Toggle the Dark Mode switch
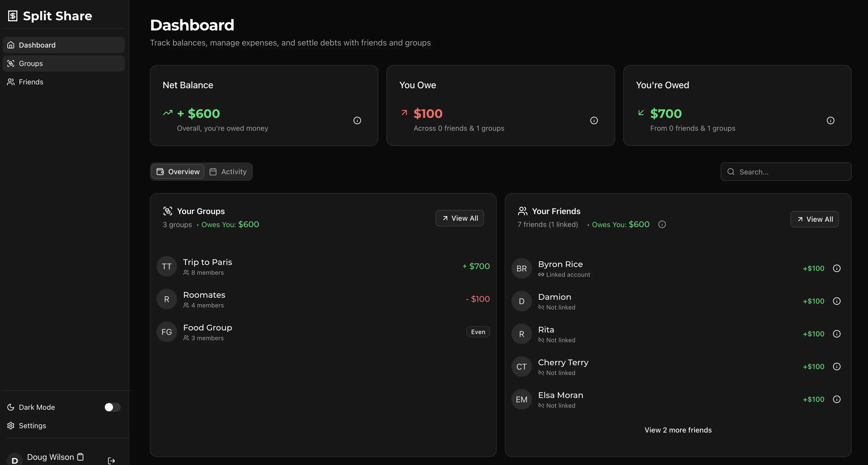 point(113,407)
